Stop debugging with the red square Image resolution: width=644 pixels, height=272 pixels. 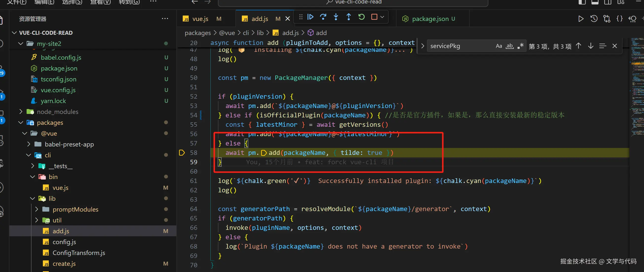point(374,17)
